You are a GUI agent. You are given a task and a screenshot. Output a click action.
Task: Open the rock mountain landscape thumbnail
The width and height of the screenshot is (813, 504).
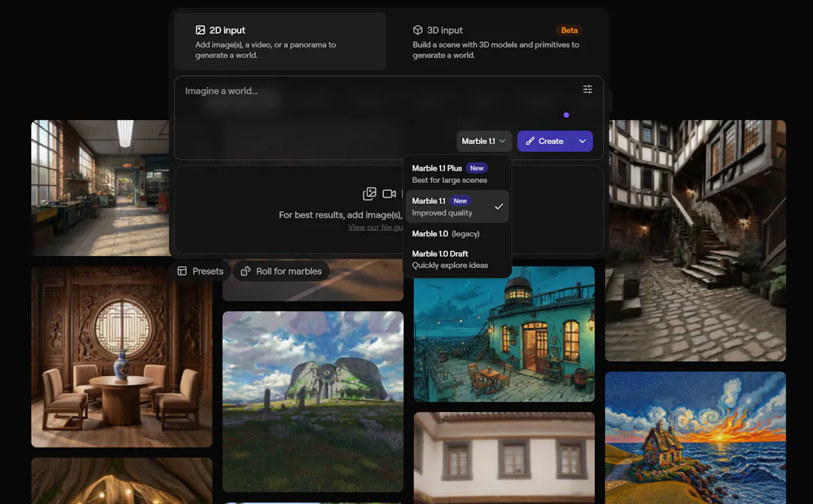pos(313,401)
